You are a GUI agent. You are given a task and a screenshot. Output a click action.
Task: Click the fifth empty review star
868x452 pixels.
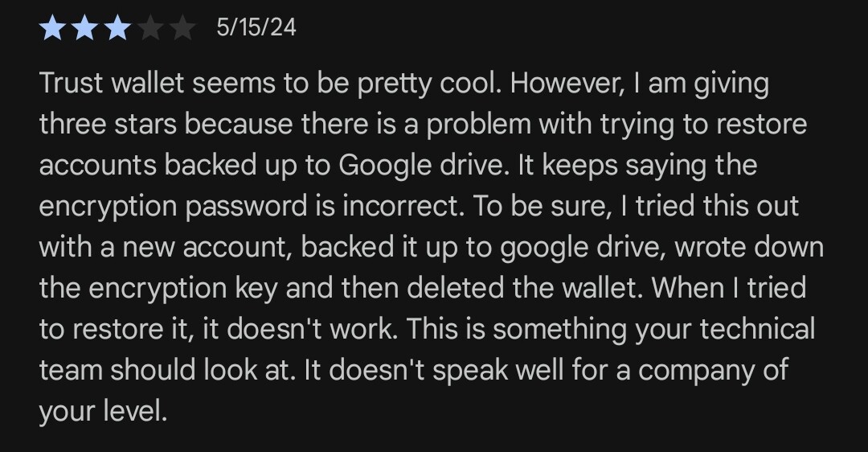[x=183, y=27]
